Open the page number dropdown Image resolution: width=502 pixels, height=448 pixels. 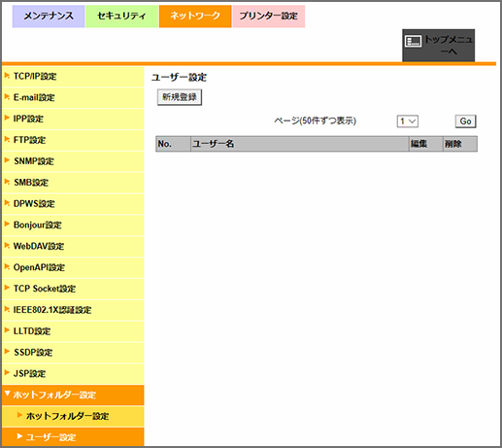point(408,121)
